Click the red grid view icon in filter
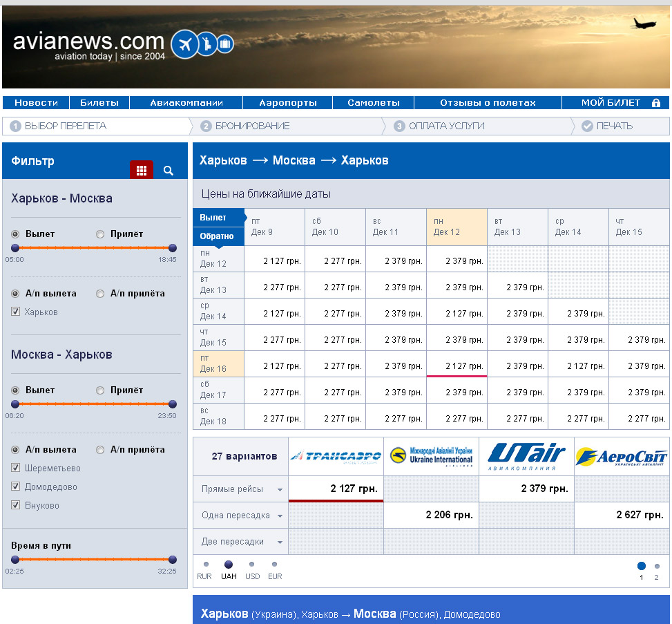The width and height of the screenshot is (672, 624). click(142, 170)
